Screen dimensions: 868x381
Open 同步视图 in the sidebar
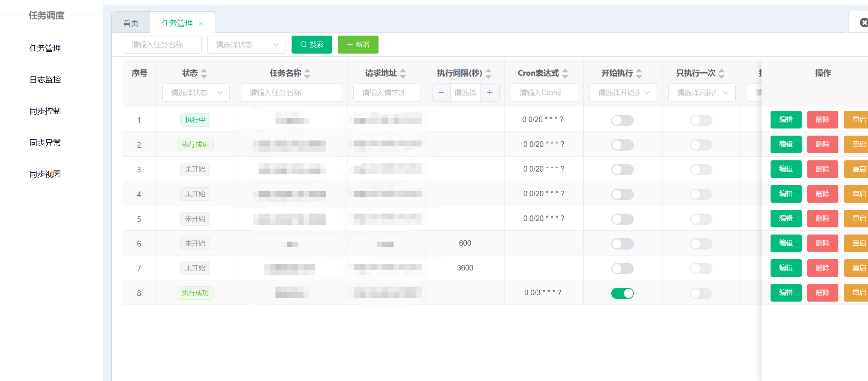(x=45, y=174)
